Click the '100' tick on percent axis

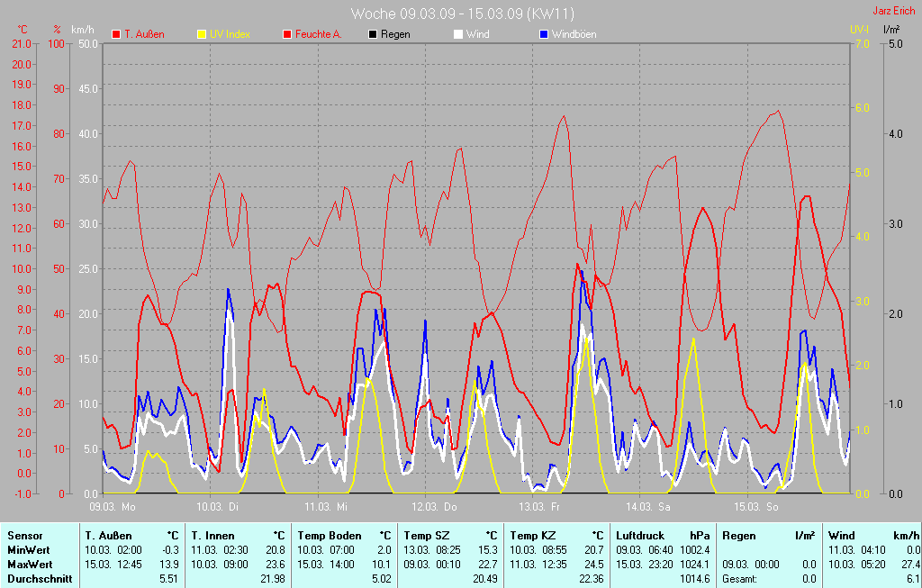(57, 43)
